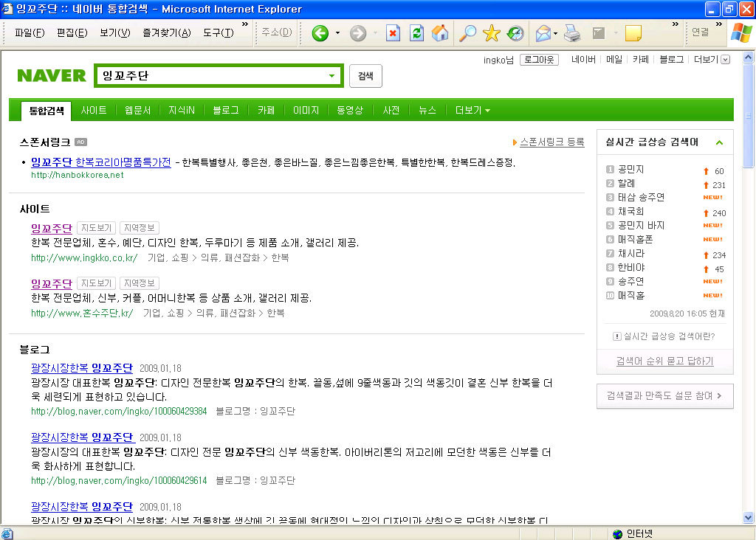Expand the 연결 links bar chevron
Screen dimensions: 756x540
point(719,24)
